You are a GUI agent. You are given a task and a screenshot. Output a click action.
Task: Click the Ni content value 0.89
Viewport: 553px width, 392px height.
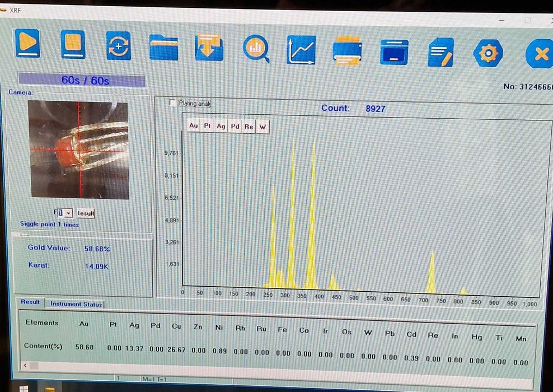(219, 351)
